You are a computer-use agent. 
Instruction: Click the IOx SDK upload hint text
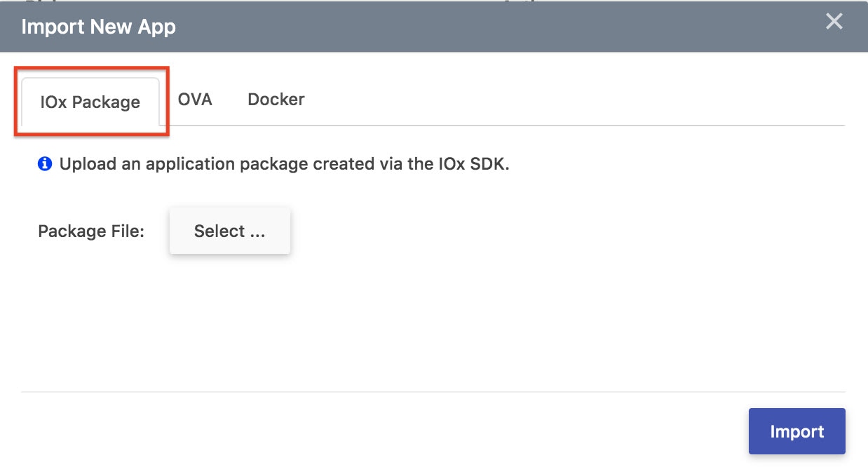284,165
